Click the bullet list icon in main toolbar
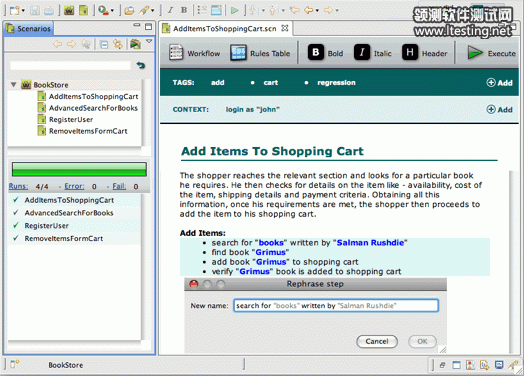 tap(202, 10)
